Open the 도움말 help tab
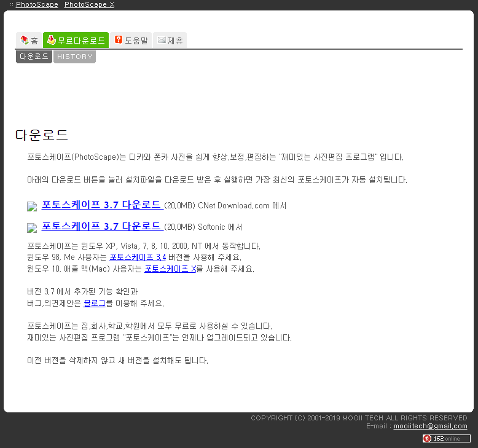Screen dimensions: 478x448 tap(131, 40)
